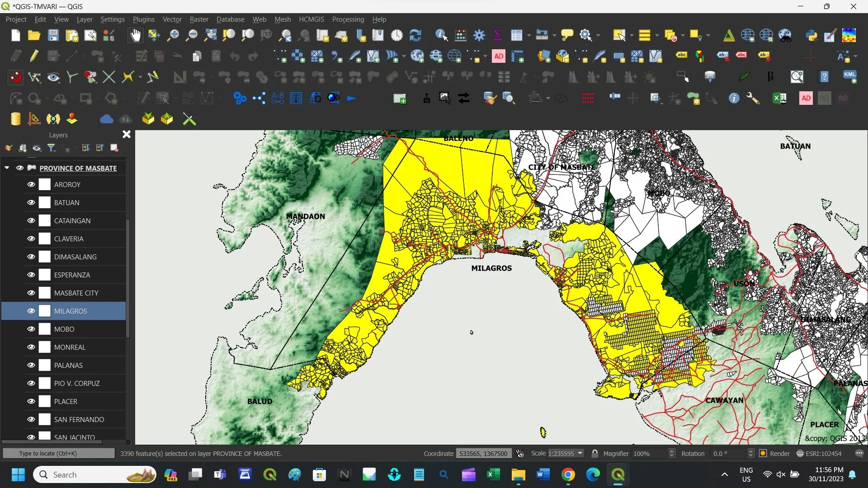The image size is (868, 488).
Task: Open the Processing menu
Action: tap(348, 19)
